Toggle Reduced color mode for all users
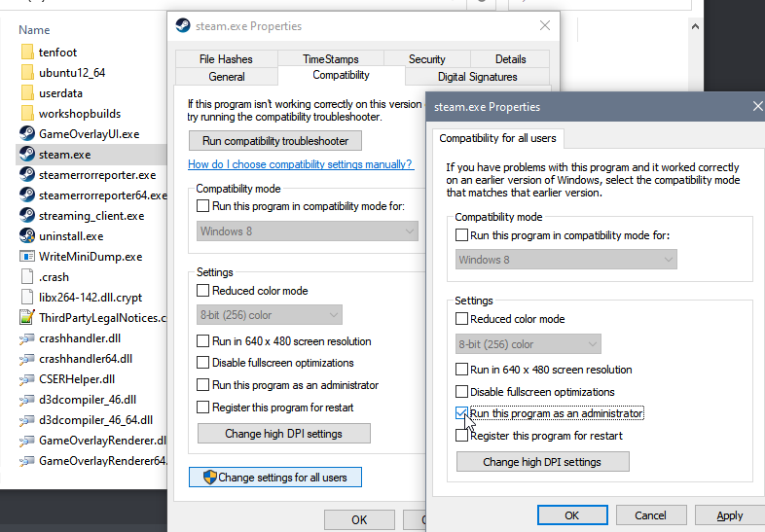This screenshot has height=532, width=765. coord(461,319)
